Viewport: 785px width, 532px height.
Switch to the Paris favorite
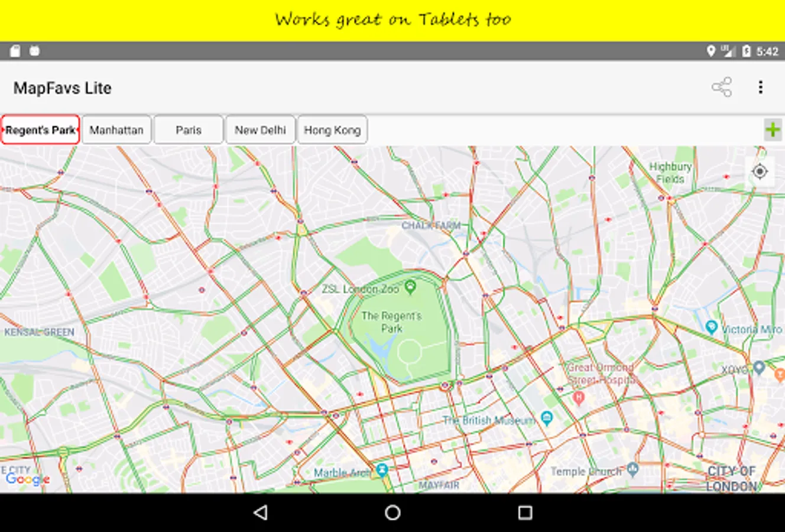tap(189, 130)
